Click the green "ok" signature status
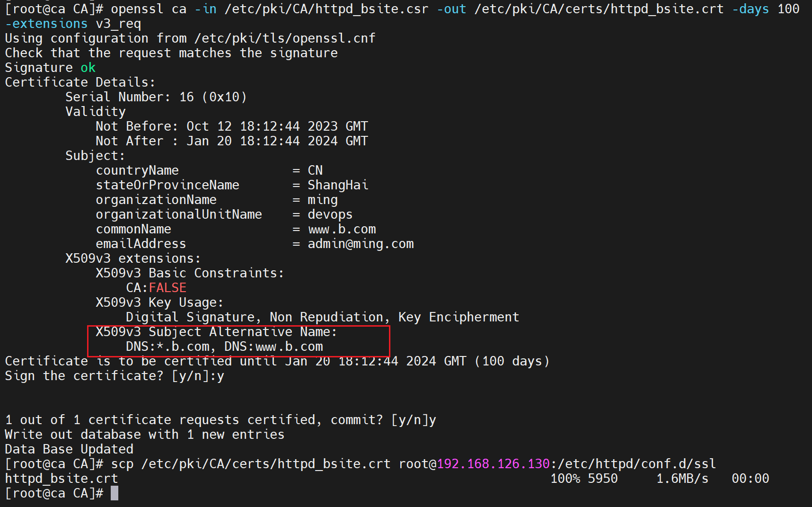This screenshot has width=812, height=507. [88, 68]
